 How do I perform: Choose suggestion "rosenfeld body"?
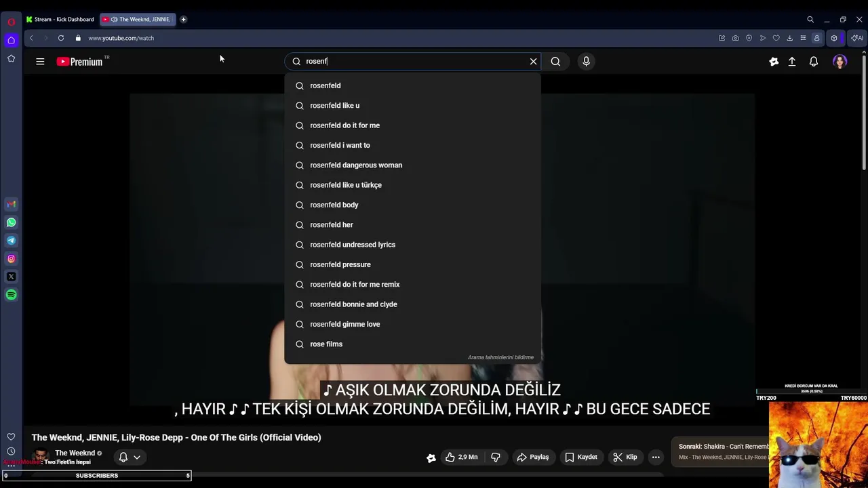[x=412, y=205]
